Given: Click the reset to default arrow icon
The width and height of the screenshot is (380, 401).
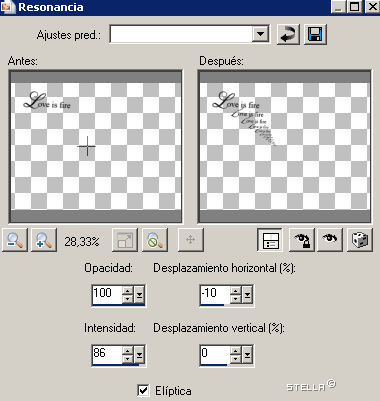Looking at the screenshot, I should coord(288,34).
